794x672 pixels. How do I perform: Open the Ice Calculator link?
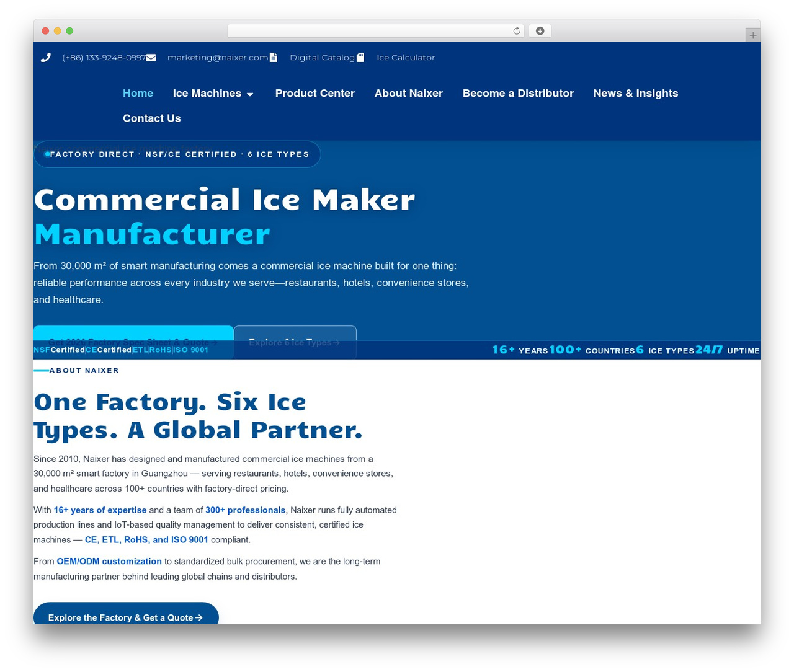[x=406, y=58]
